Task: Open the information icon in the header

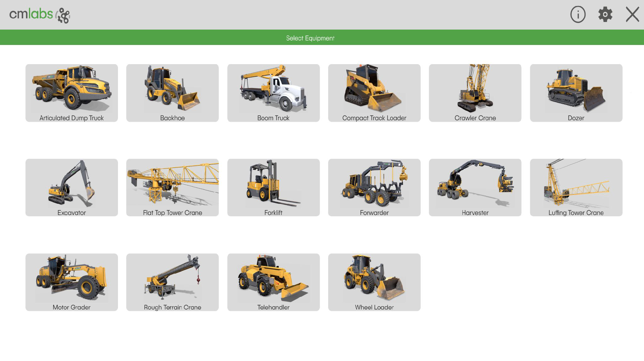Action: (x=578, y=14)
